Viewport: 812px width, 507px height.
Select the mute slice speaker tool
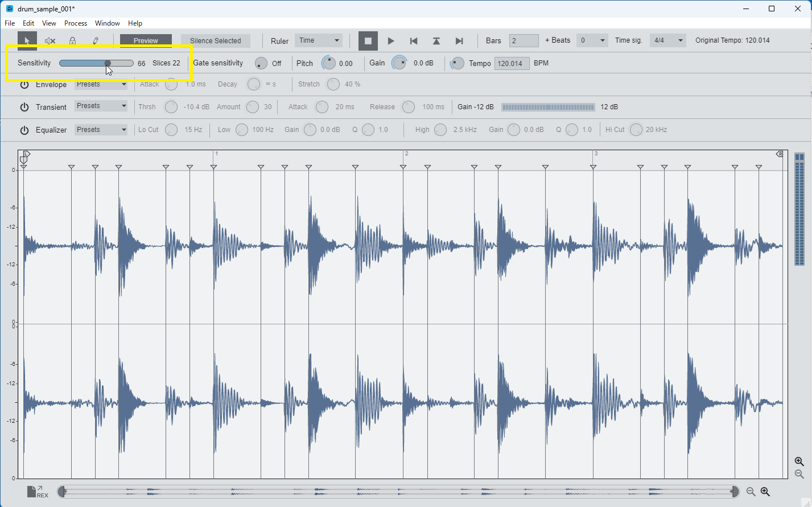click(x=50, y=41)
